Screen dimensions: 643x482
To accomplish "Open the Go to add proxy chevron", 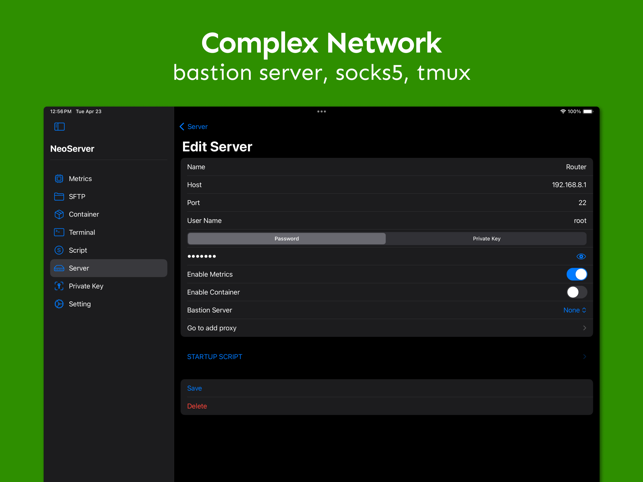I will (584, 328).
